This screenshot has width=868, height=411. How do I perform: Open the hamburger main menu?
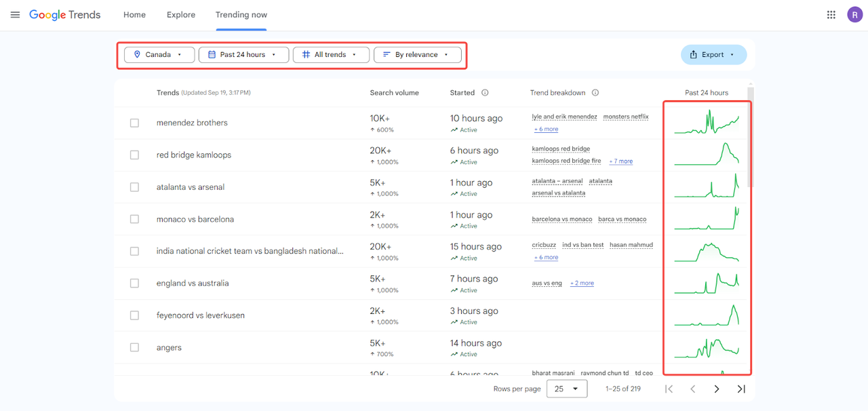(15, 15)
